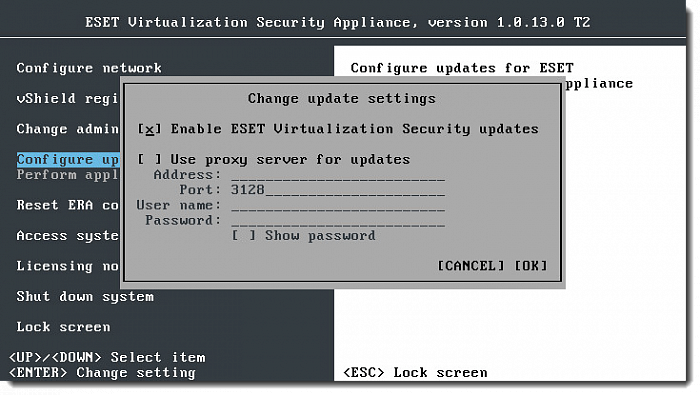This screenshot has height=395, width=700.
Task: Click the <UP>/<DOWN> Select item hint
Action: click(x=107, y=358)
